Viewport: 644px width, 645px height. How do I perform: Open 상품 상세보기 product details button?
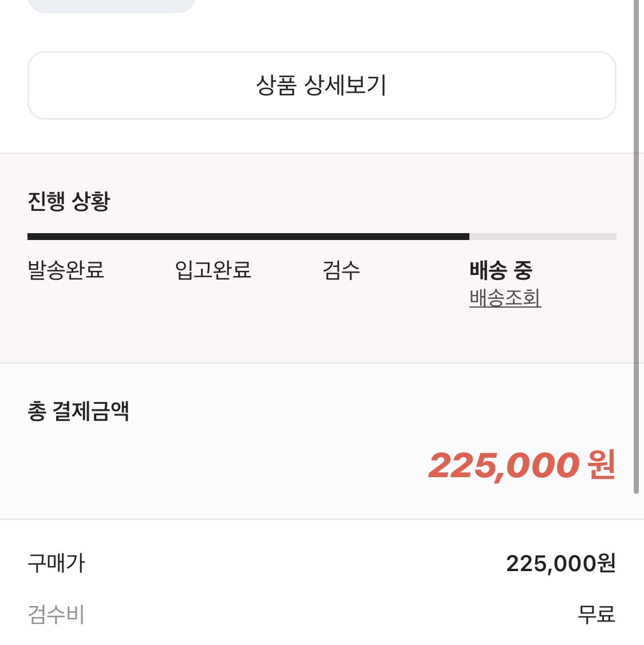pos(322,85)
